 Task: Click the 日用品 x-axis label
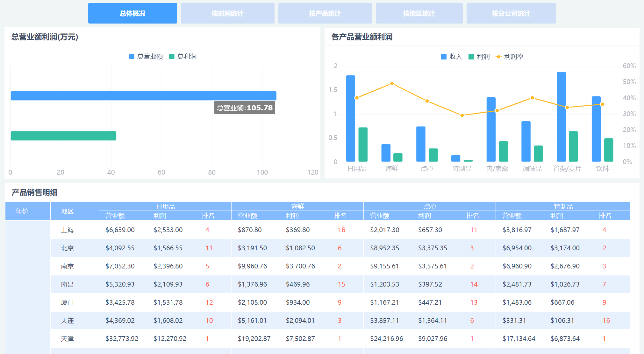click(x=357, y=169)
